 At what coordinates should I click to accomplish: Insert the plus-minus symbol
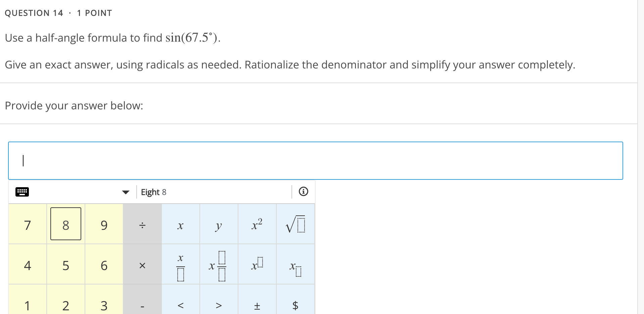[x=257, y=305]
